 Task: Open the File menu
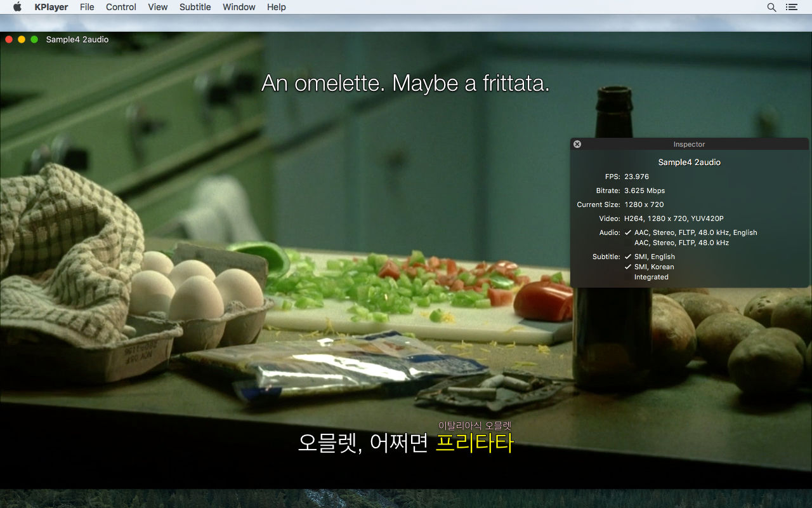click(x=87, y=7)
